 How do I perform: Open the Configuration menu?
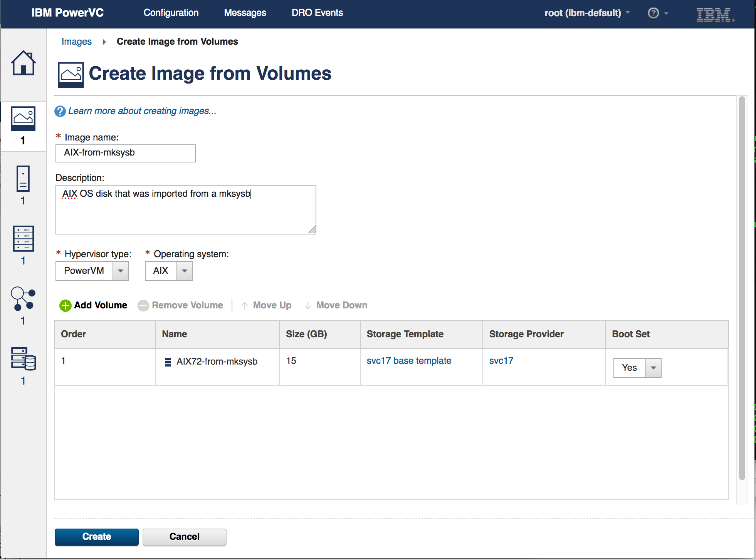coord(171,13)
